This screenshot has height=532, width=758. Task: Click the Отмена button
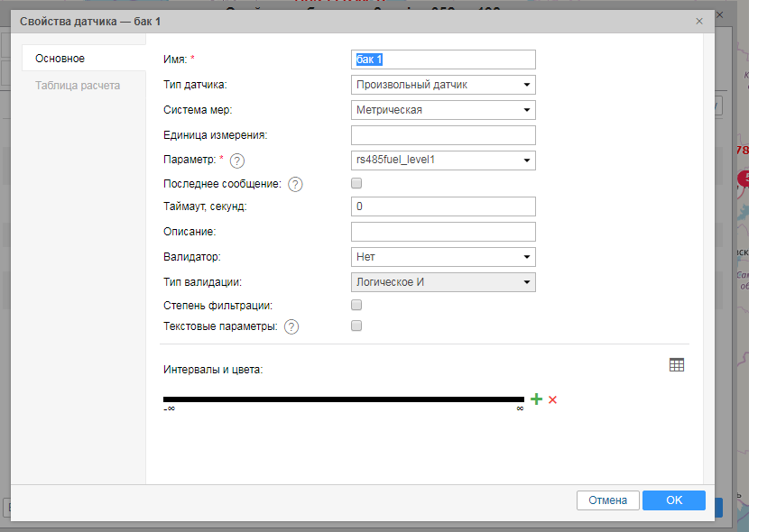pos(607,500)
